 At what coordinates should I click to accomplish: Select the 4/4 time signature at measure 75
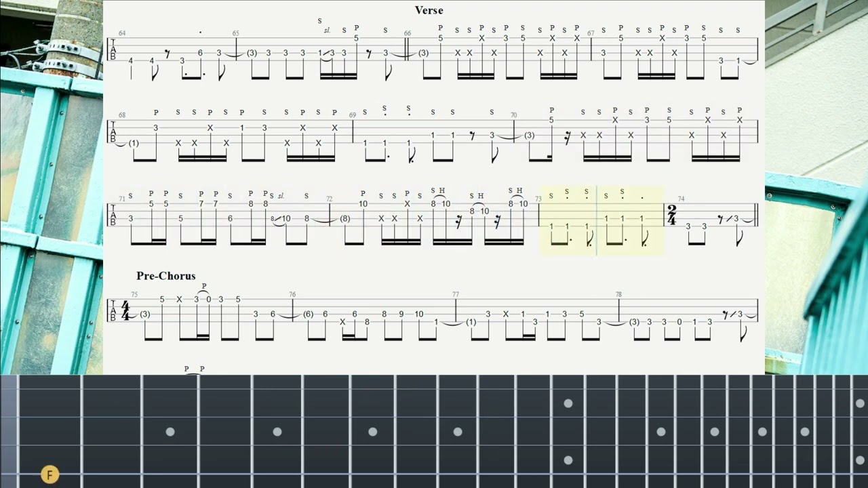coord(125,311)
